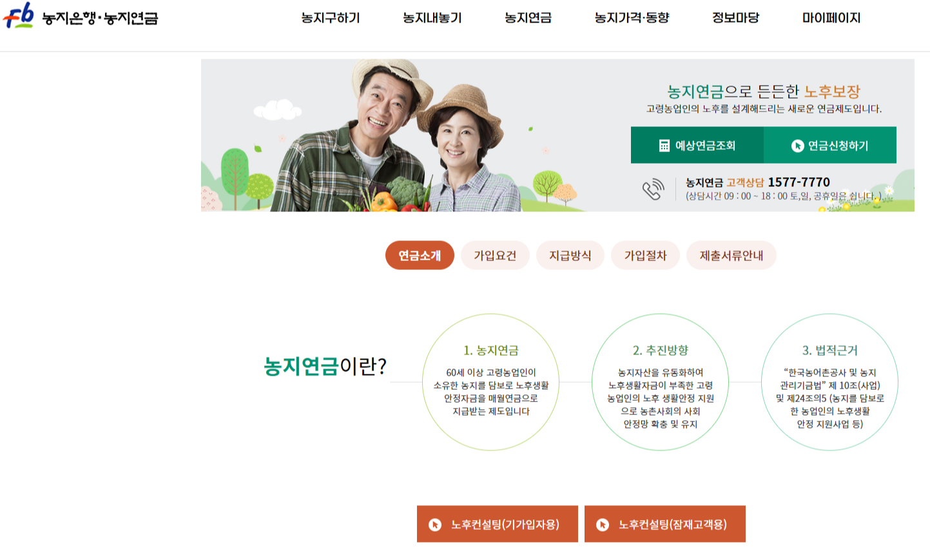Select the 연금소개 tab

(420, 255)
